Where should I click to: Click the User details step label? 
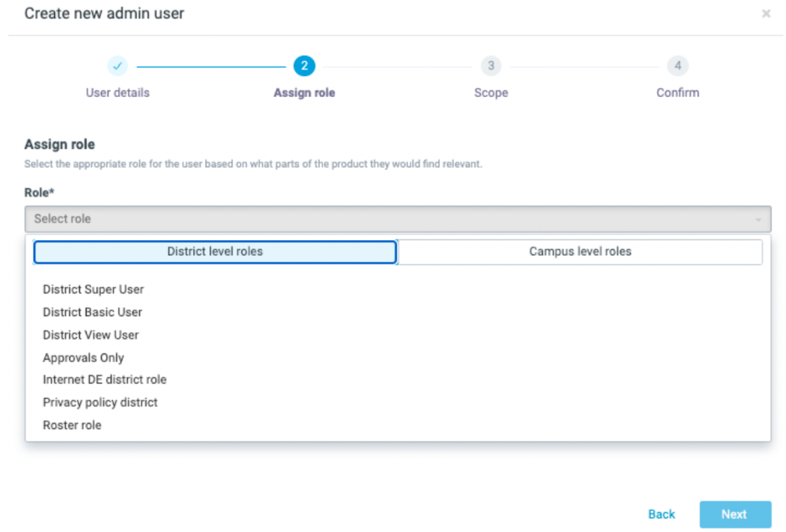pos(117,93)
